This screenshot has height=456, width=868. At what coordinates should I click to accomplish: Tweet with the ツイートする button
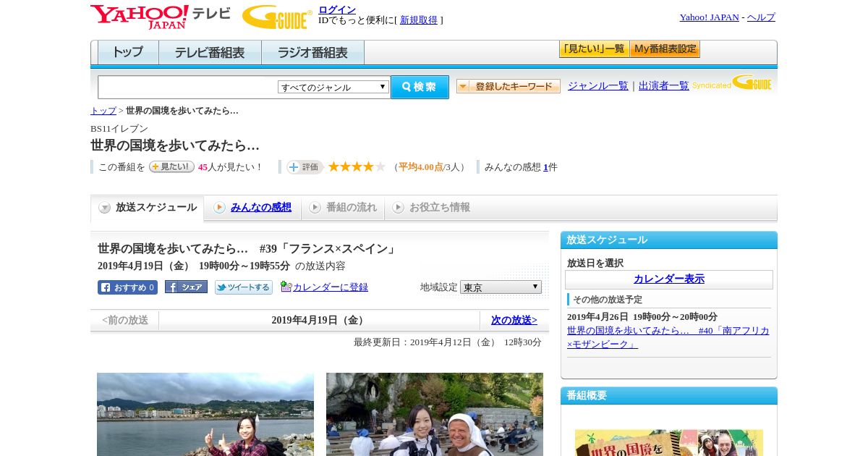pyautogui.click(x=244, y=287)
